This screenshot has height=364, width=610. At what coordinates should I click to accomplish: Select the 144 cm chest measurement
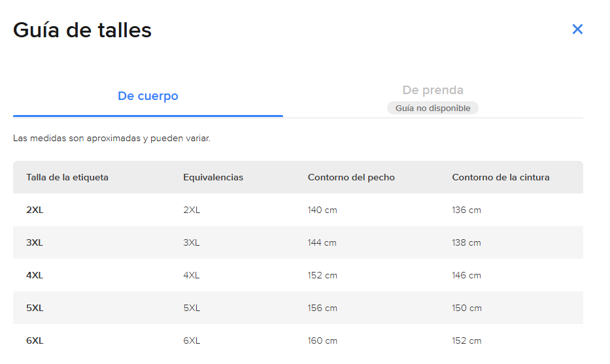click(x=322, y=242)
